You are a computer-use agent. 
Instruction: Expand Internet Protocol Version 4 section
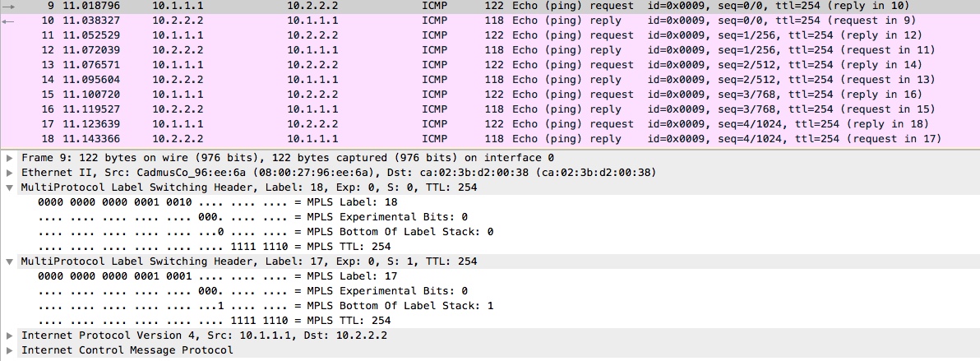(x=9, y=336)
